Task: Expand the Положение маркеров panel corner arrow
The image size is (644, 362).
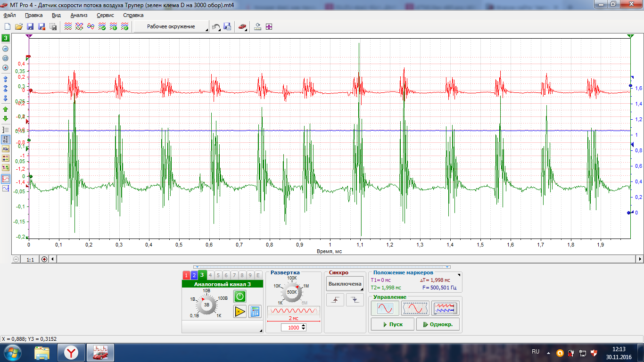Action: pyautogui.click(x=460, y=274)
